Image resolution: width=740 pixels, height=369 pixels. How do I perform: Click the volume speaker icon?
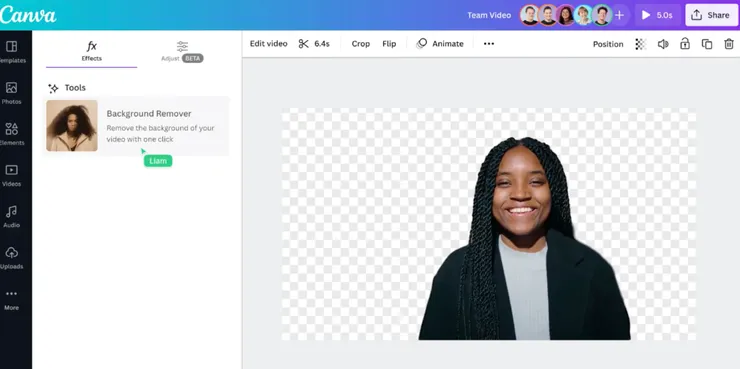point(663,44)
